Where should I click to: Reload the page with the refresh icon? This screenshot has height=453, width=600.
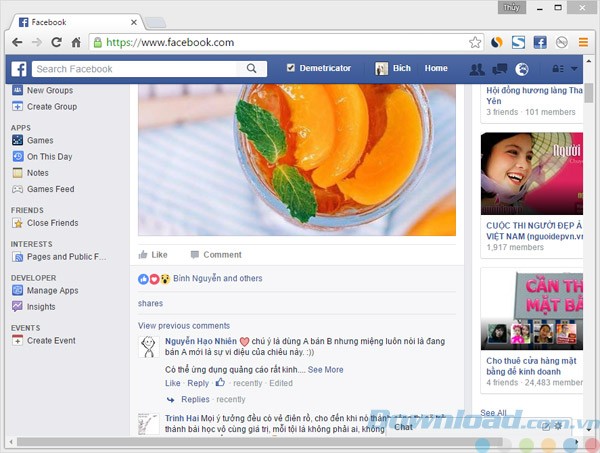tap(57, 42)
